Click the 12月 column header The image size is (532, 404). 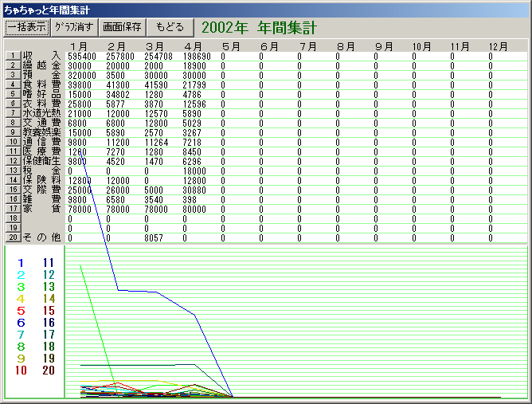(x=498, y=46)
